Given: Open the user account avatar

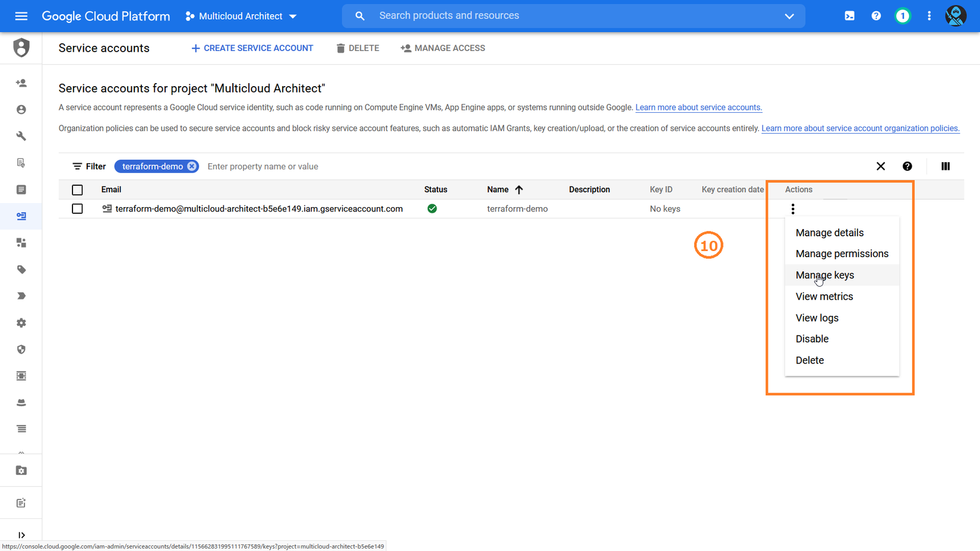Looking at the screenshot, I should pos(956,16).
